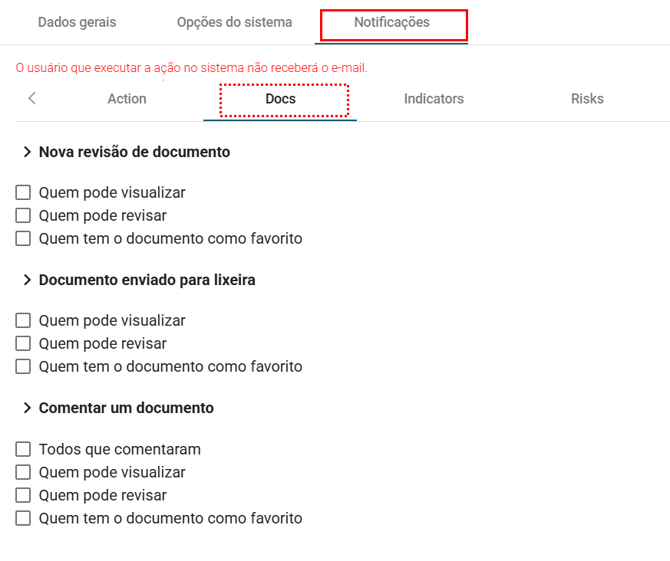Toggle the Documento enviado para lixeira section
Screen dimensions: 670x561
point(28,280)
